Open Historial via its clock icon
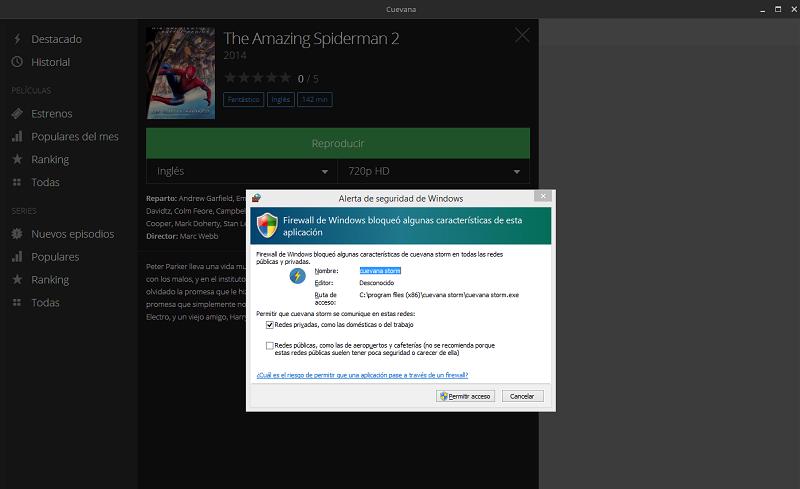Viewport: 800px width, 489px height. tap(17, 62)
